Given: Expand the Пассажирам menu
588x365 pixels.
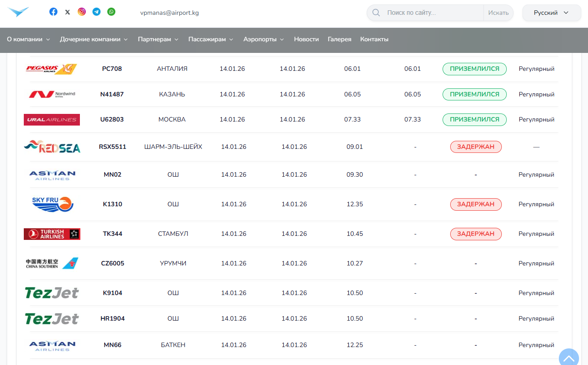Looking at the screenshot, I should (x=211, y=39).
